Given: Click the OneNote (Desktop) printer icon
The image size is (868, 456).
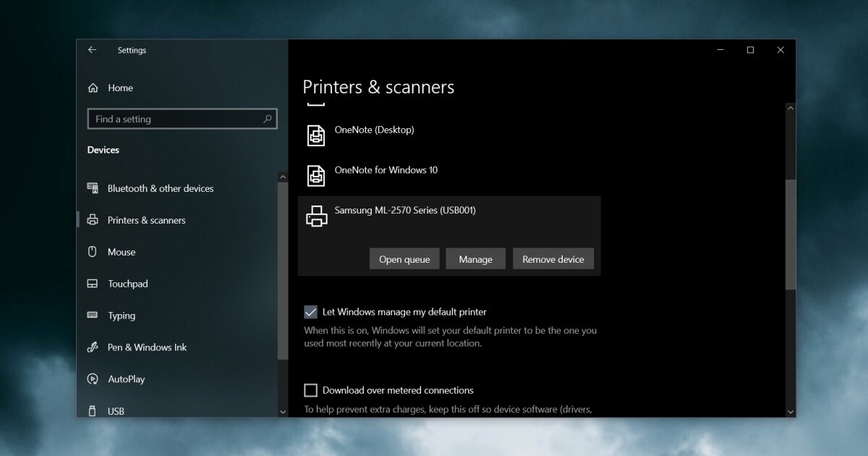Looking at the screenshot, I should (x=316, y=135).
